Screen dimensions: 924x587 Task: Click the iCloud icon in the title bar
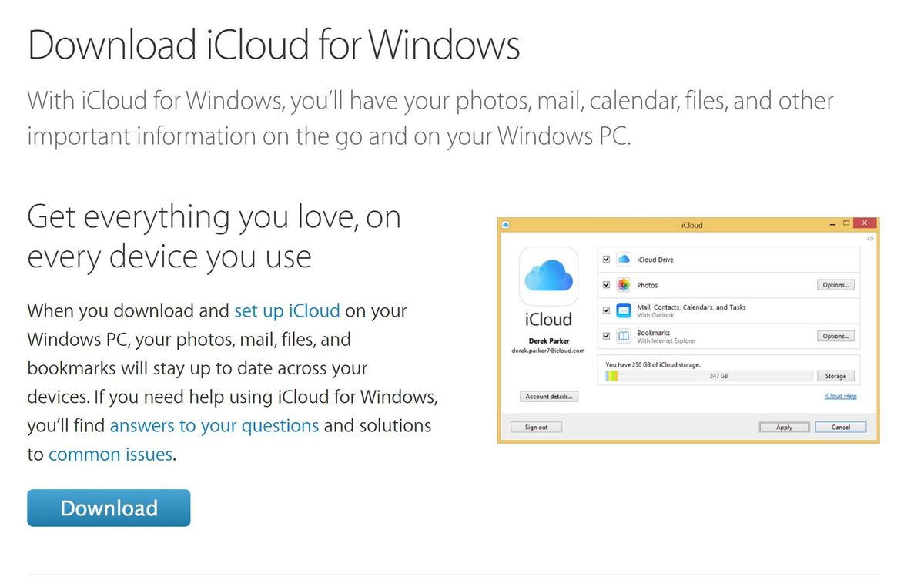(506, 224)
